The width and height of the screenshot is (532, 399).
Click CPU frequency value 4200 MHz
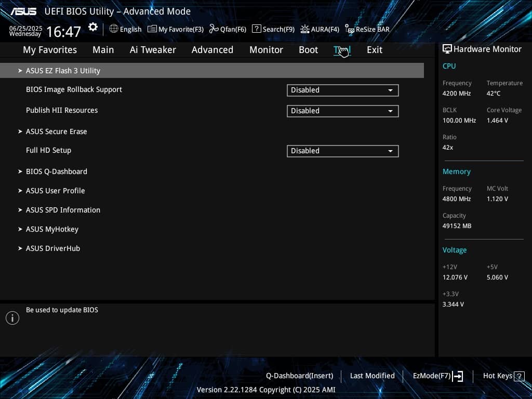[456, 94]
